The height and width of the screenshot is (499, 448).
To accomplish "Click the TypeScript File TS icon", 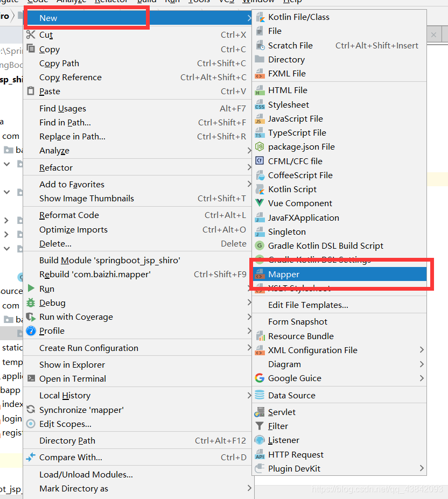I will (x=260, y=133).
